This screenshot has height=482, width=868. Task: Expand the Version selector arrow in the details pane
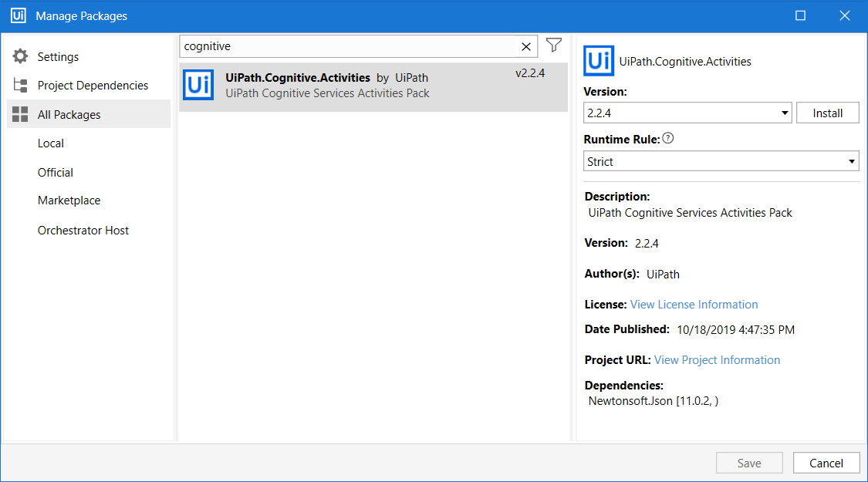pyautogui.click(x=785, y=112)
